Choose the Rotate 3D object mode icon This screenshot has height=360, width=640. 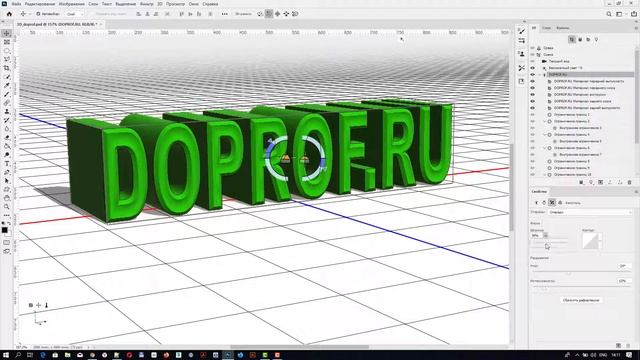[260, 14]
